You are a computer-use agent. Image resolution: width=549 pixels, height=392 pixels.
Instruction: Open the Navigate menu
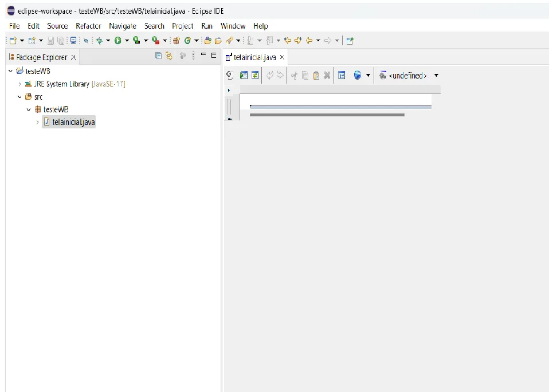coord(123,26)
